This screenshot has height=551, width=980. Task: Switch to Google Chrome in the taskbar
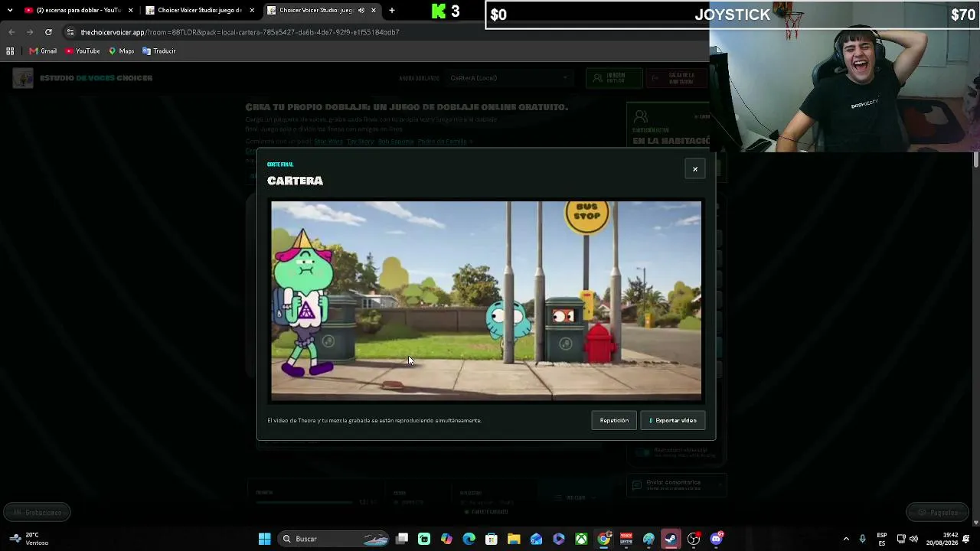[604, 539]
